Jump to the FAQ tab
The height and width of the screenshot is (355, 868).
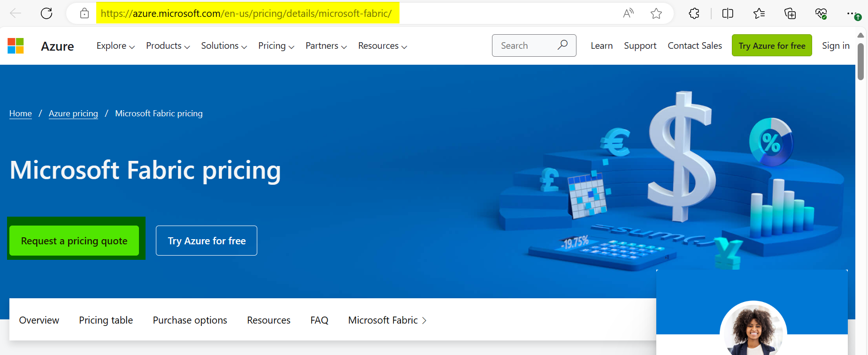[319, 320]
